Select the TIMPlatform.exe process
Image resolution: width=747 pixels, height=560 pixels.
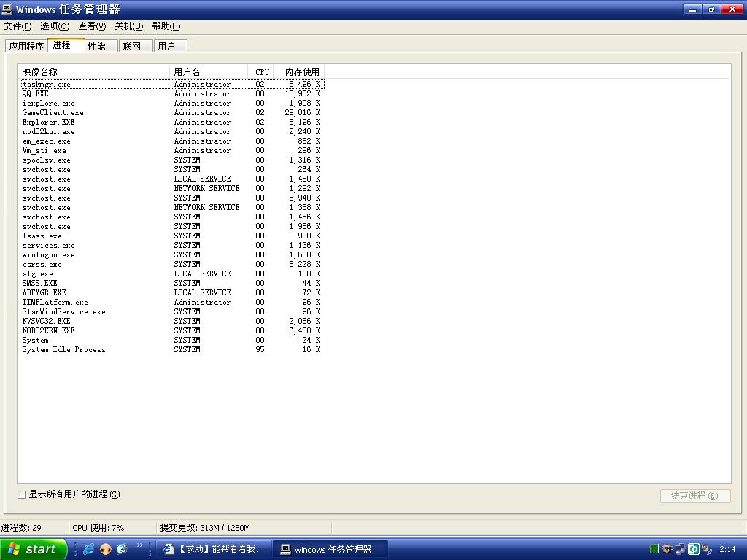pos(172,303)
